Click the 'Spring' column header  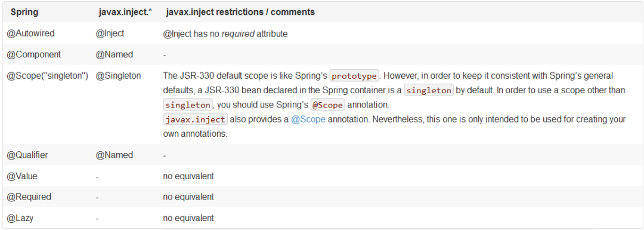(x=24, y=13)
